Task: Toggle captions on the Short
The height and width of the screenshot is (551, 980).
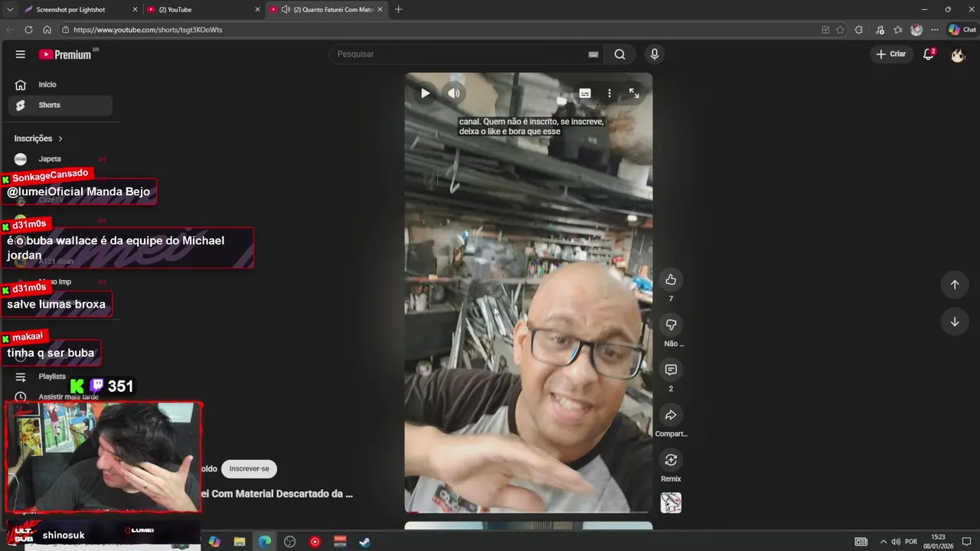Action: click(585, 93)
